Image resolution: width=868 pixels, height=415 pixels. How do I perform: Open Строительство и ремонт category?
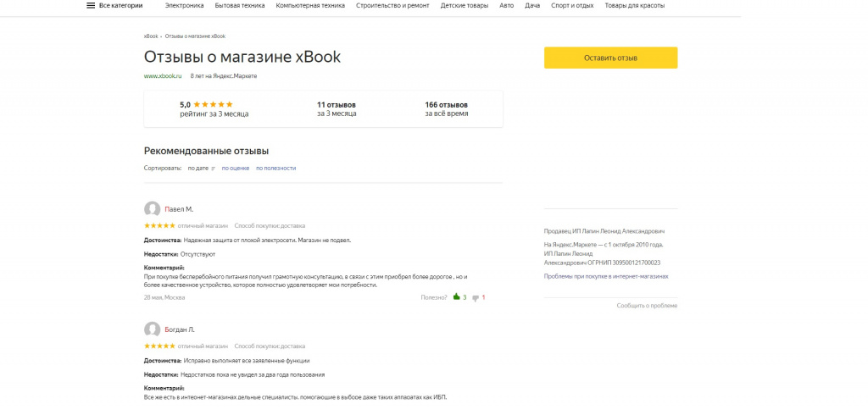click(393, 6)
